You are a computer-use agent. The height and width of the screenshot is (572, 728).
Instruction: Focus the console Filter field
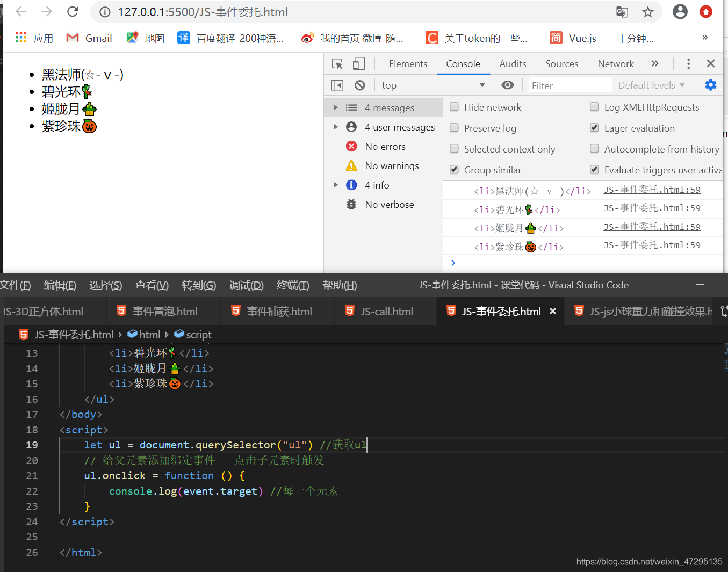(x=570, y=85)
